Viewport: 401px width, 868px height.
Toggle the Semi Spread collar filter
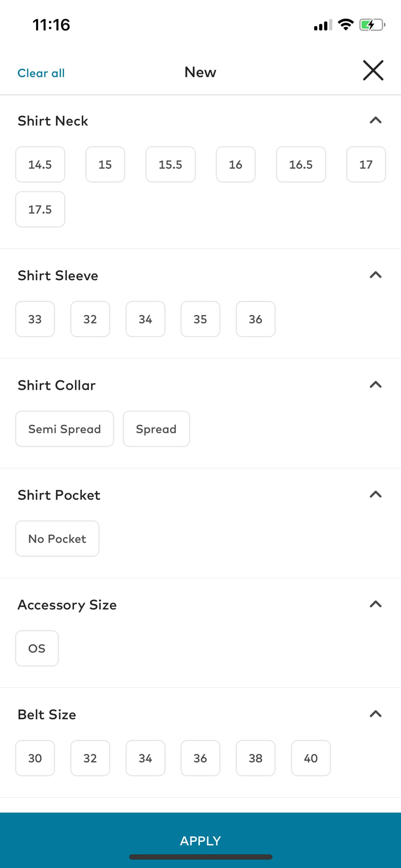click(64, 429)
